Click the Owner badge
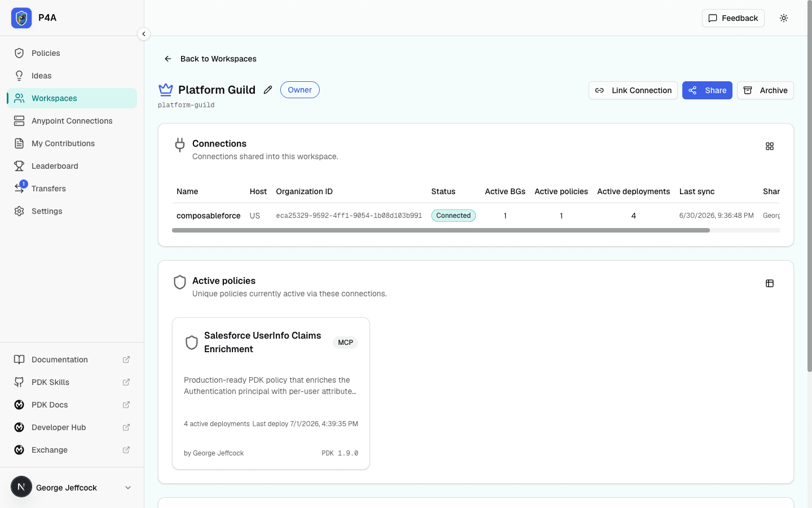This screenshot has width=812, height=508. click(x=300, y=90)
